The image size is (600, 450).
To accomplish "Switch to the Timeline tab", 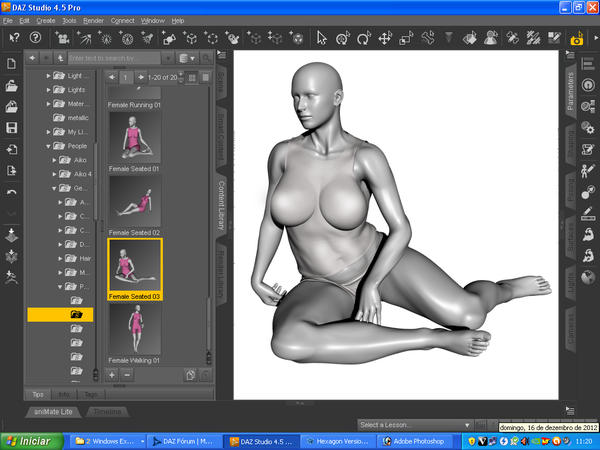I will pos(106,411).
